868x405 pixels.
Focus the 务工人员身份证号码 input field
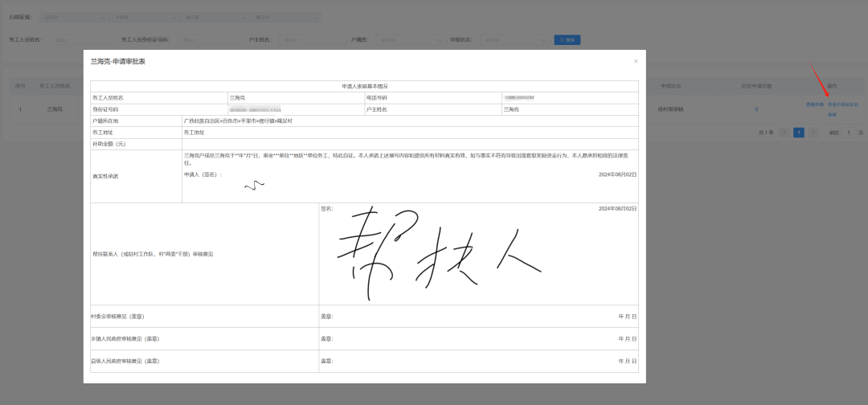pos(199,39)
